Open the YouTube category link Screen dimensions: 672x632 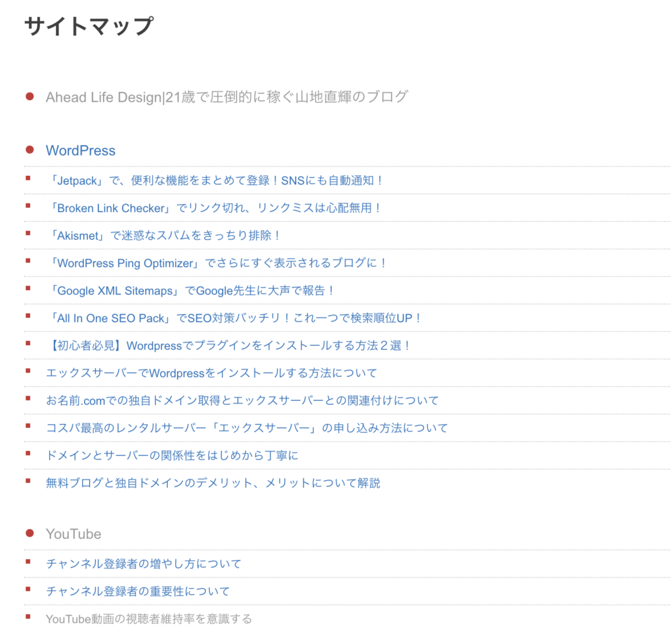coord(73,534)
